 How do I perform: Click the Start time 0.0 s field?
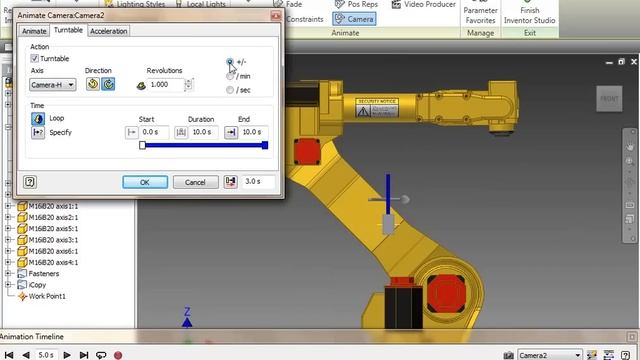[154, 132]
